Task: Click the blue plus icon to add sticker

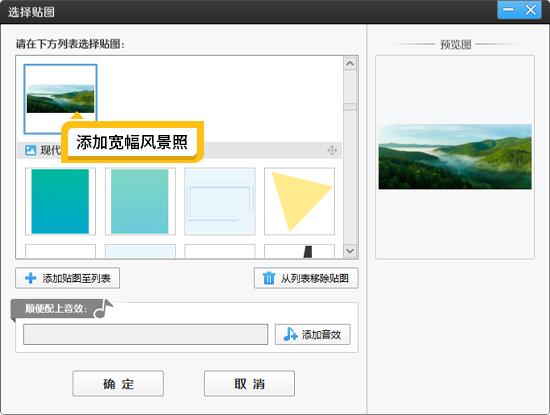Action: [31, 278]
